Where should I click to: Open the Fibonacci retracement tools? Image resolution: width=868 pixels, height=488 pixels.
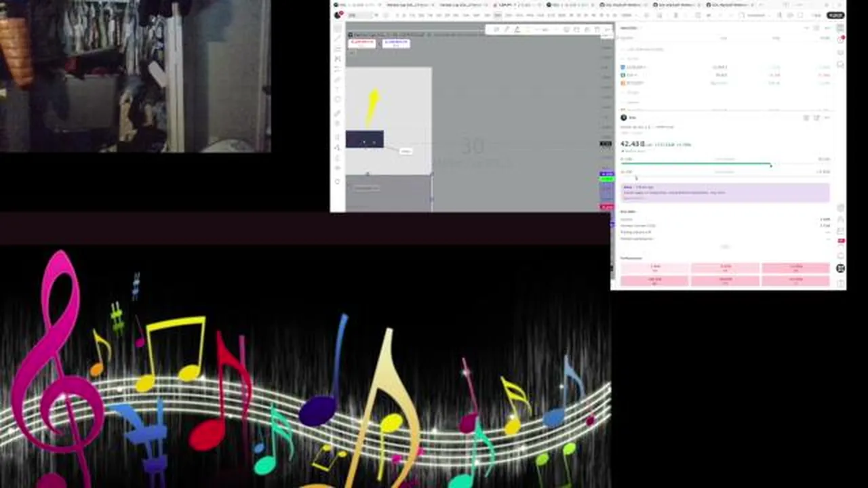(x=338, y=49)
